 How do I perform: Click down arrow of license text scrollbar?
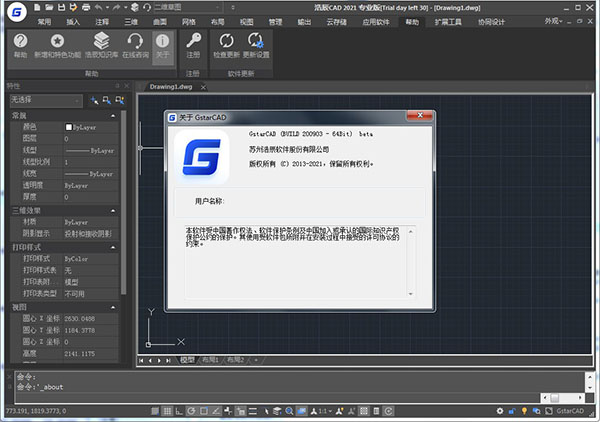click(x=410, y=294)
